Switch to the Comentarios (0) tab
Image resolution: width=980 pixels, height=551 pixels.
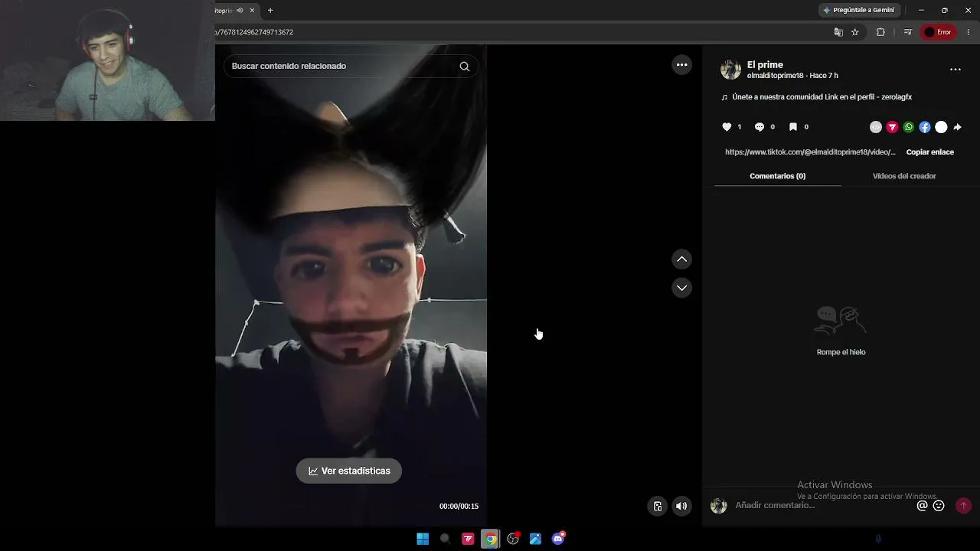[x=777, y=176]
